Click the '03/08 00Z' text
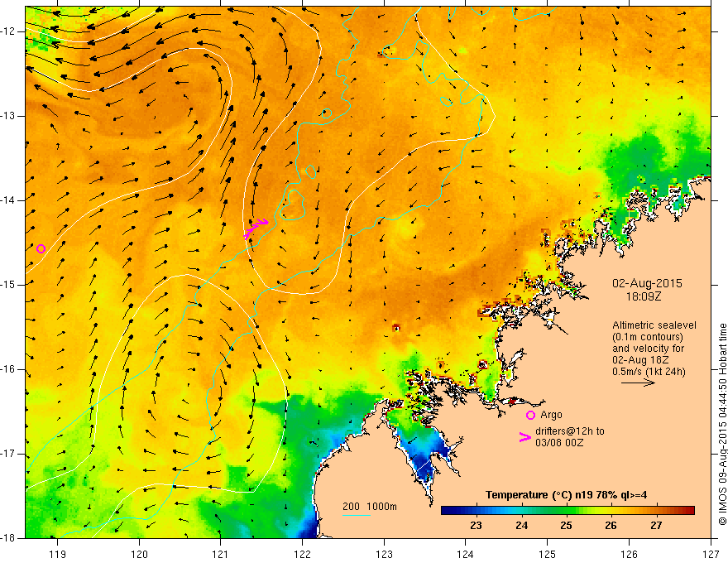Screen dimensions: 728x563 coord(559,443)
